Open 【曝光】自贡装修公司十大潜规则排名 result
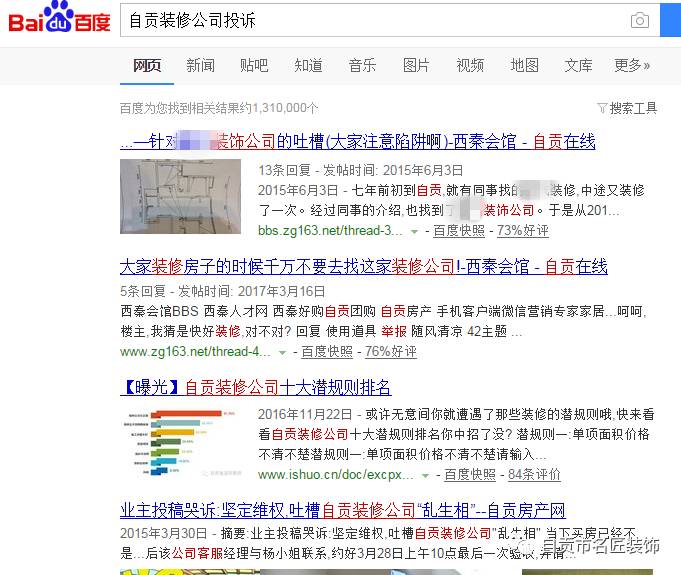This screenshot has height=575, width=681. click(256, 387)
